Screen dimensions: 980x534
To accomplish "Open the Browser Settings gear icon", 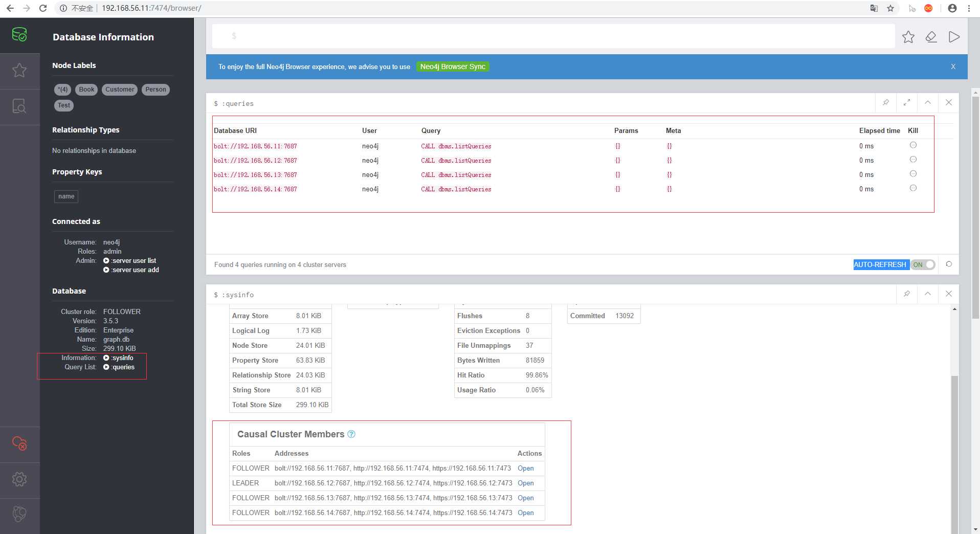I will pos(19,479).
